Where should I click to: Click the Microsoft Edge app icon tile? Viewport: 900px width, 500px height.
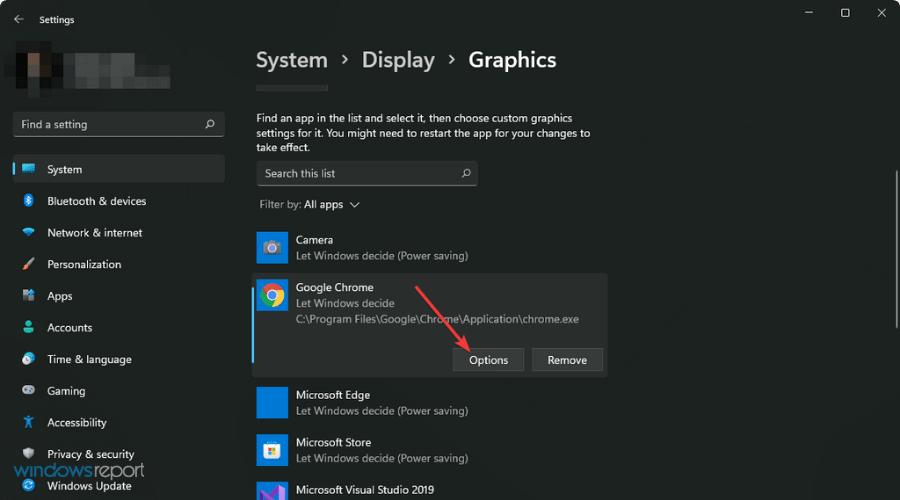coord(272,402)
